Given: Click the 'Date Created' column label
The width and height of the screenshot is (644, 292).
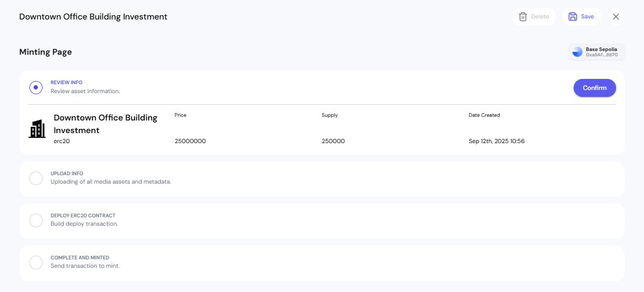Looking at the screenshot, I should 484,115.
